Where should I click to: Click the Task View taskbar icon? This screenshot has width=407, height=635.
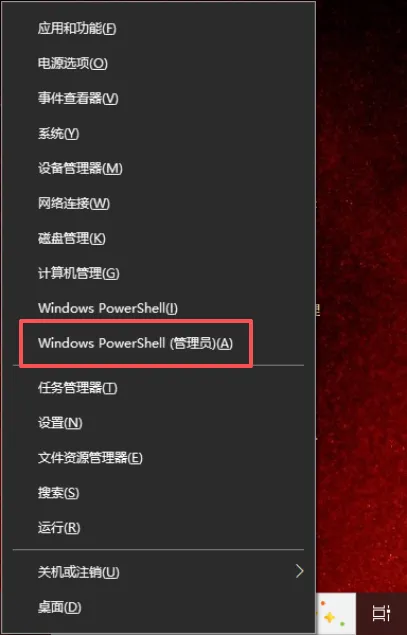tap(381, 613)
